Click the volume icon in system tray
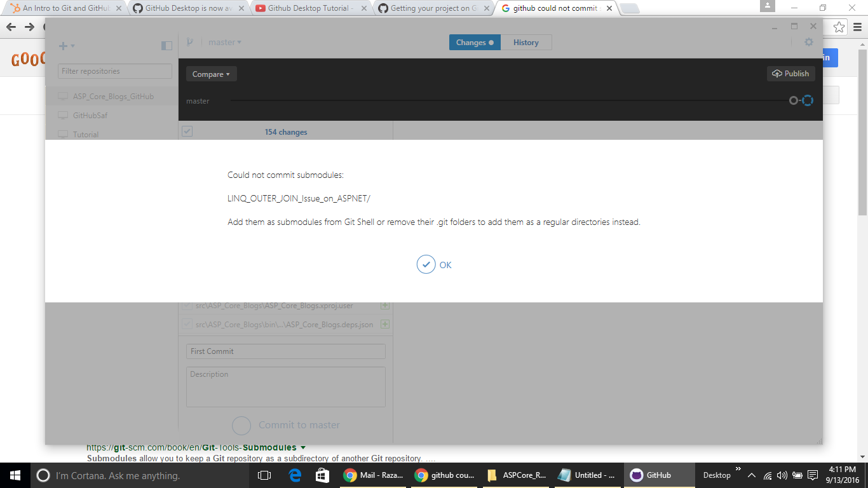This screenshot has width=868, height=488. click(782, 475)
